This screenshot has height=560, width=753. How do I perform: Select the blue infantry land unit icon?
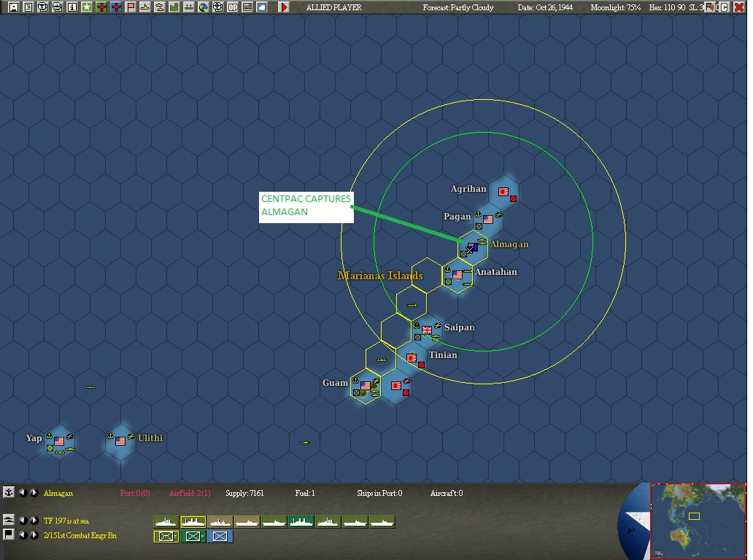(x=220, y=537)
